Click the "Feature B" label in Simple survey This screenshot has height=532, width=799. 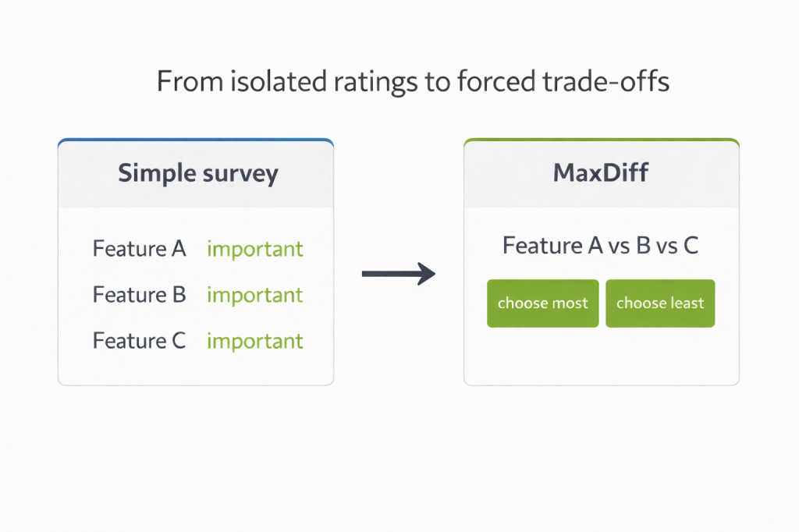[140, 295]
